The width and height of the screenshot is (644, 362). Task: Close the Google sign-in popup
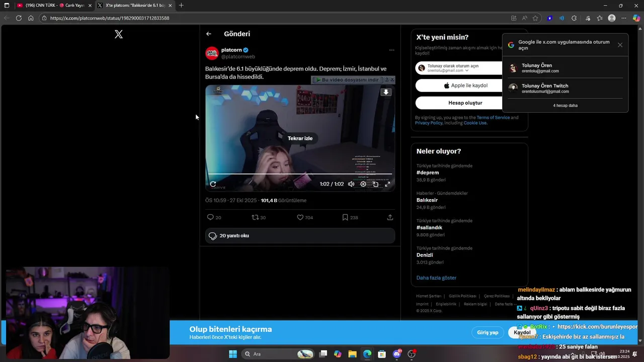(620, 45)
